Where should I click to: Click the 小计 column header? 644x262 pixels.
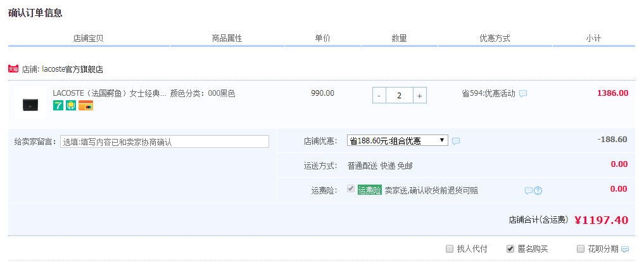tap(593, 38)
